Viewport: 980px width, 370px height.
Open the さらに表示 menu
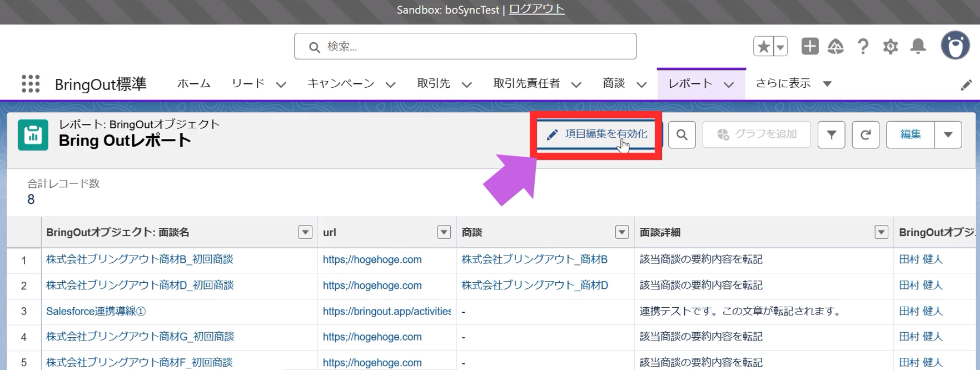click(793, 83)
